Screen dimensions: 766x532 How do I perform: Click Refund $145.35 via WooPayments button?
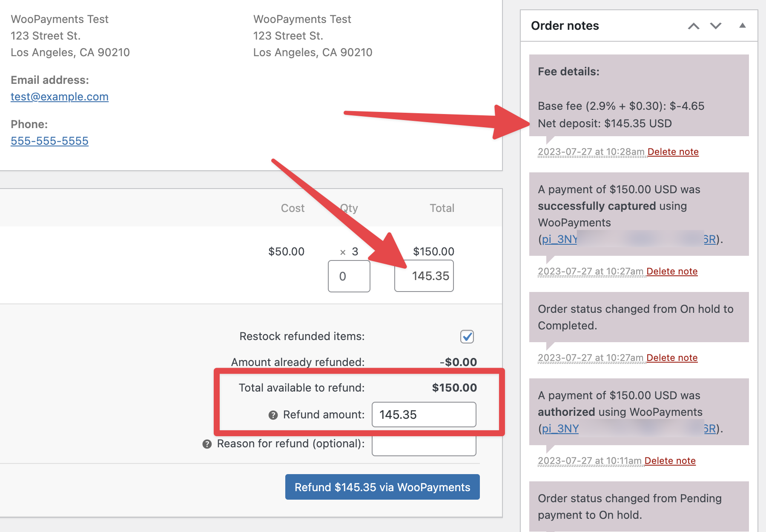pos(382,487)
